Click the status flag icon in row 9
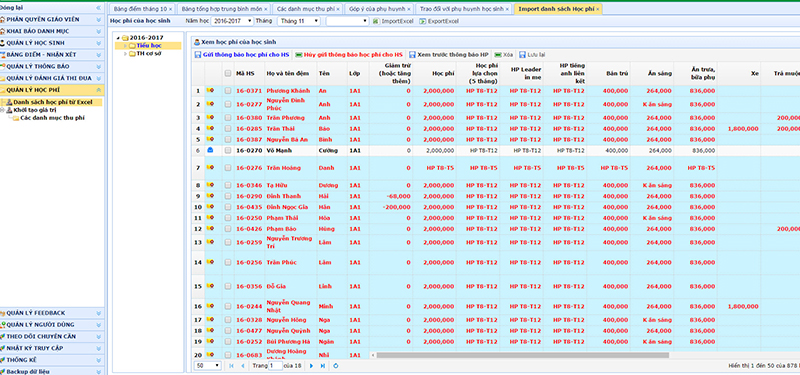The width and height of the screenshot is (800, 375). [x=210, y=196]
